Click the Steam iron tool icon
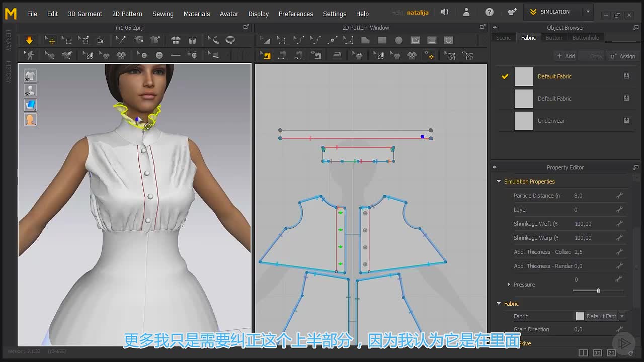Viewport: 644px width, 362px height. point(337,55)
